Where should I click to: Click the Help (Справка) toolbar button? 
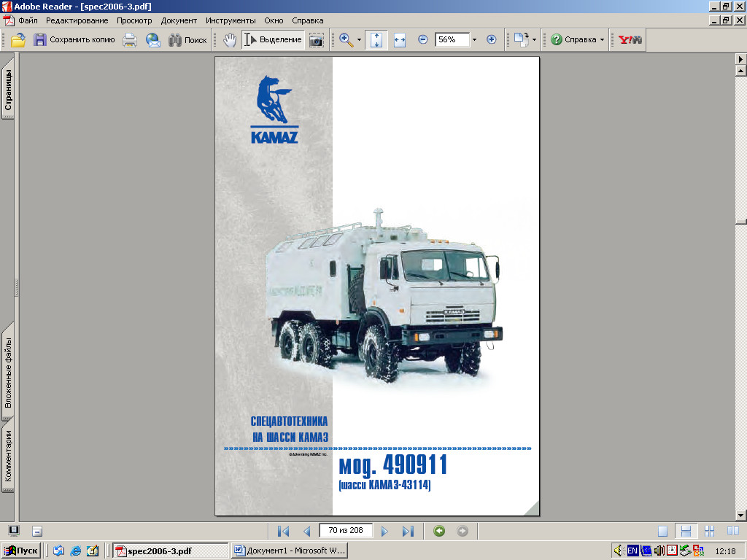tap(573, 40)
